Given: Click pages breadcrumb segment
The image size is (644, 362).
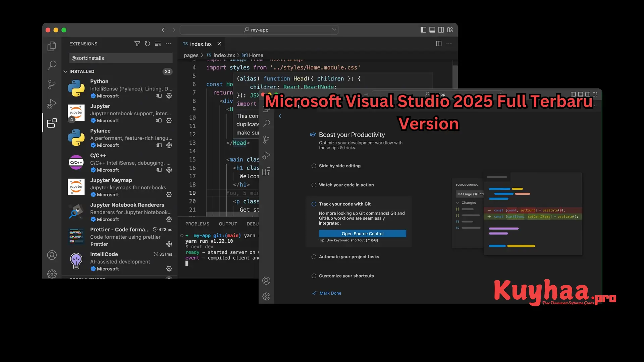Looking at the screenshot, I should [191, 55].
